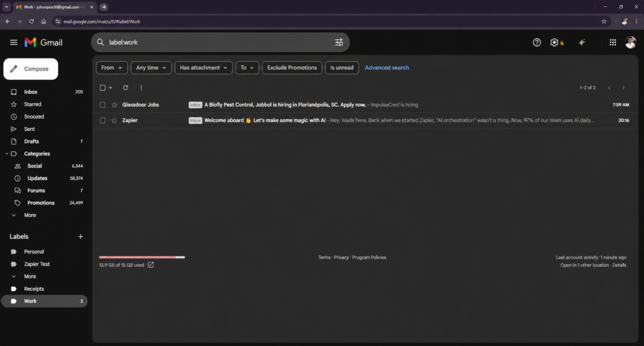Star the Zapier email
This screenshot has width=644, height=346.
coord(114,120)
